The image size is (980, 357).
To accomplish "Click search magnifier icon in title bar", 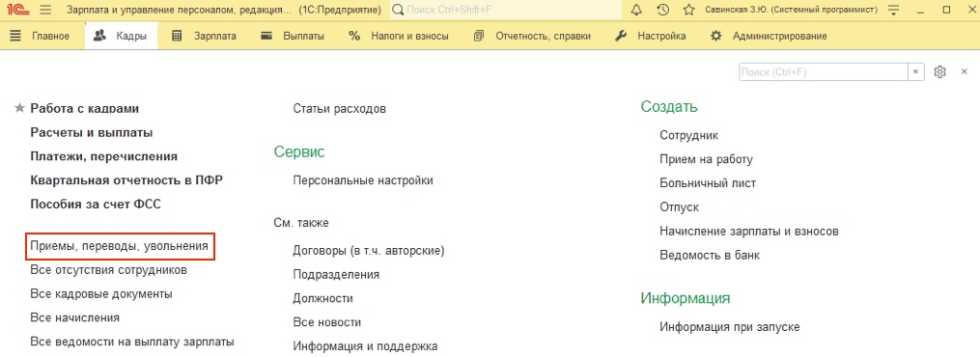I will pyautogui.click(x=398, y=10).
